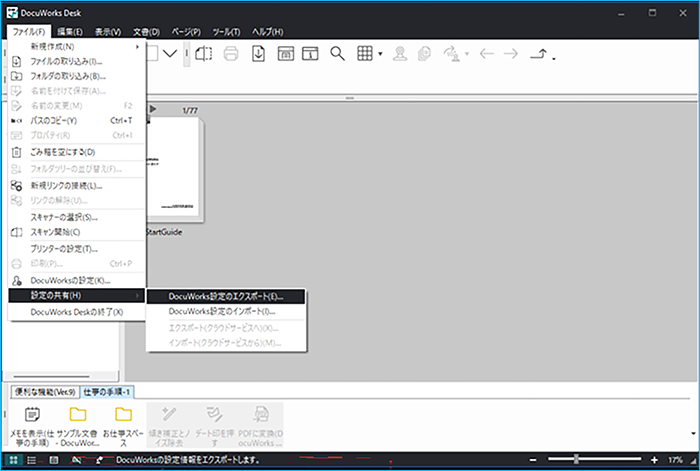Choose DocuWorks Deskの終了(X)
The image size is (700, 471).
pyautogui.click(x=76, y=312)
